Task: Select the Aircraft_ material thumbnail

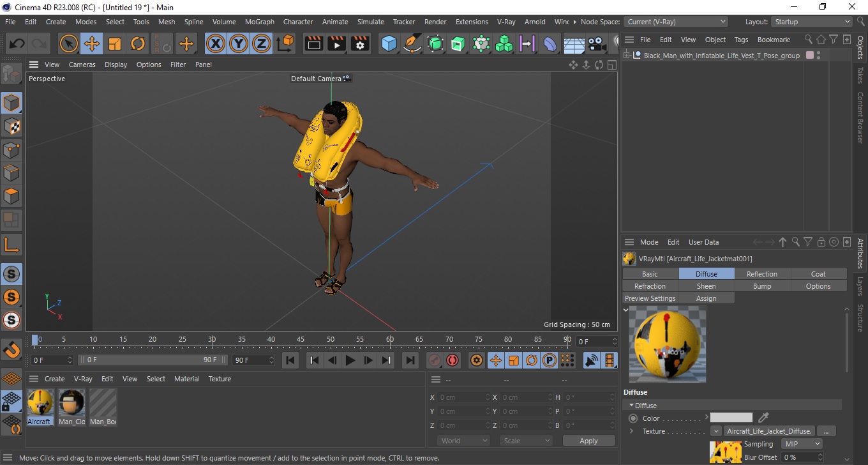Action: [40, 407]
